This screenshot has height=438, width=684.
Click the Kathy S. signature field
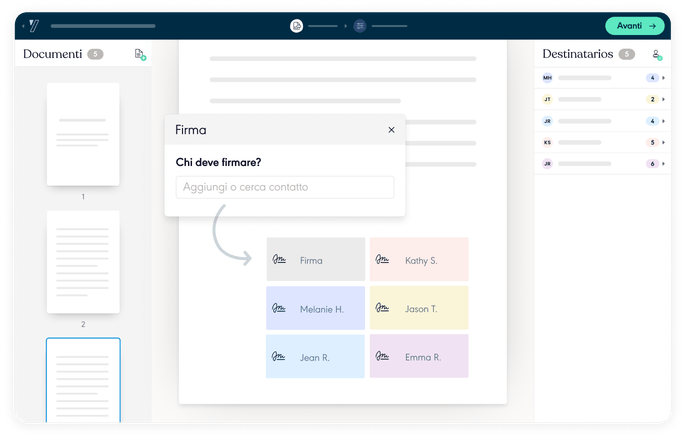click(x=419, y=260)
